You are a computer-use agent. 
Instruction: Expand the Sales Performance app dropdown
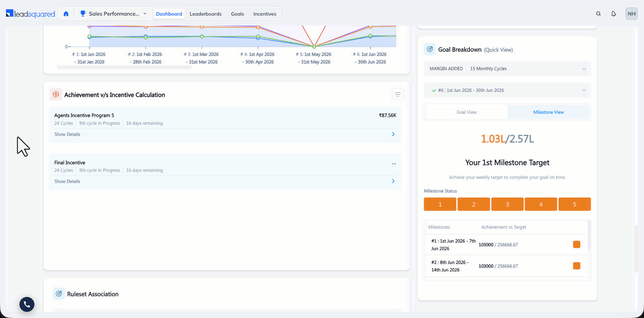[x=145, y=14]
